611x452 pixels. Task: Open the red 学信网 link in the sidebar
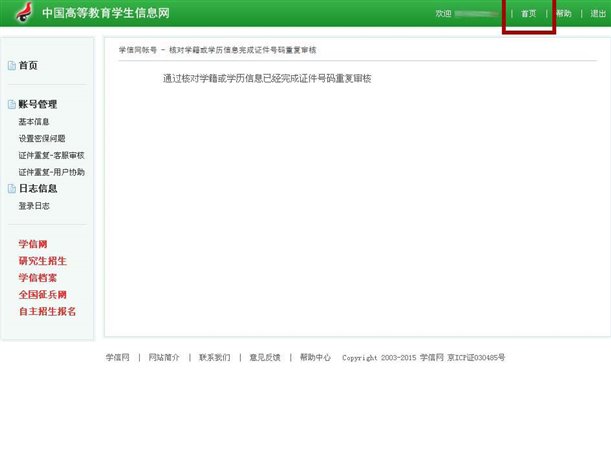click(33, 244)
